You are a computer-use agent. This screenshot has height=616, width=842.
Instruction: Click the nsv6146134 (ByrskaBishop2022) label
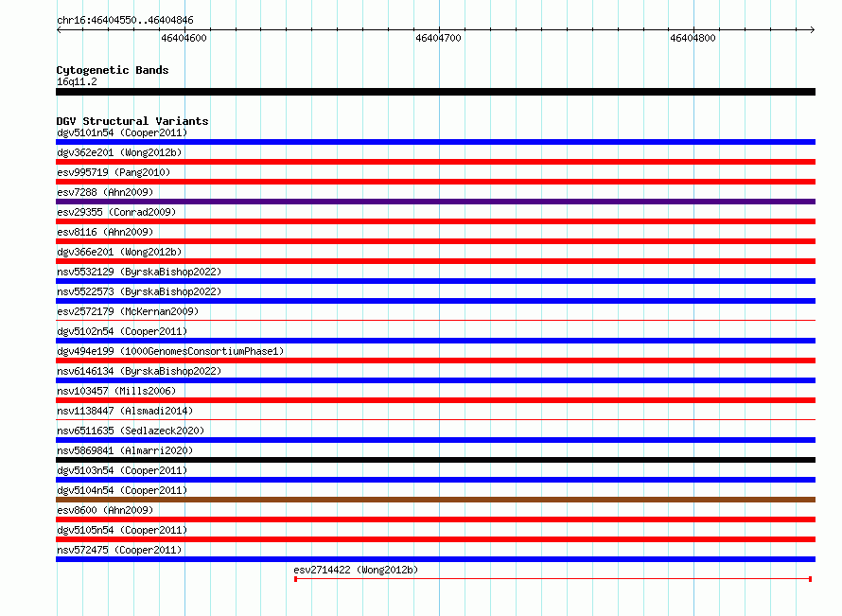(x=139, y=371)
